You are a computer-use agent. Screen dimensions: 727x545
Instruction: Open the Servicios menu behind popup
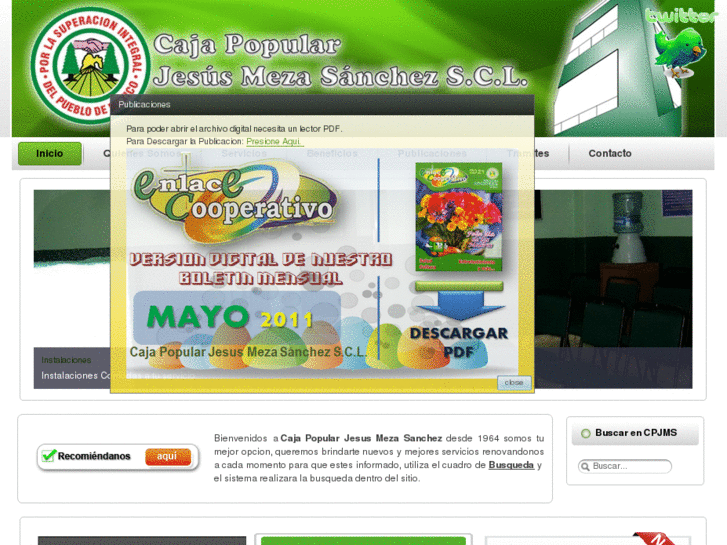(x=244, y=154)
